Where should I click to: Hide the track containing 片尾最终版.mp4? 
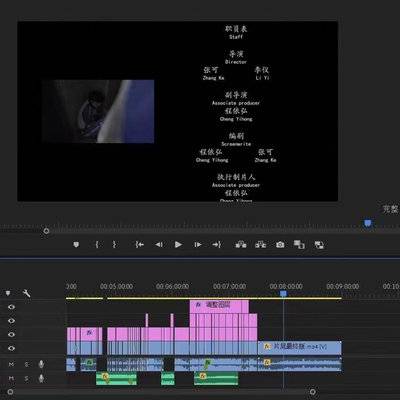(x=11, y=348)
